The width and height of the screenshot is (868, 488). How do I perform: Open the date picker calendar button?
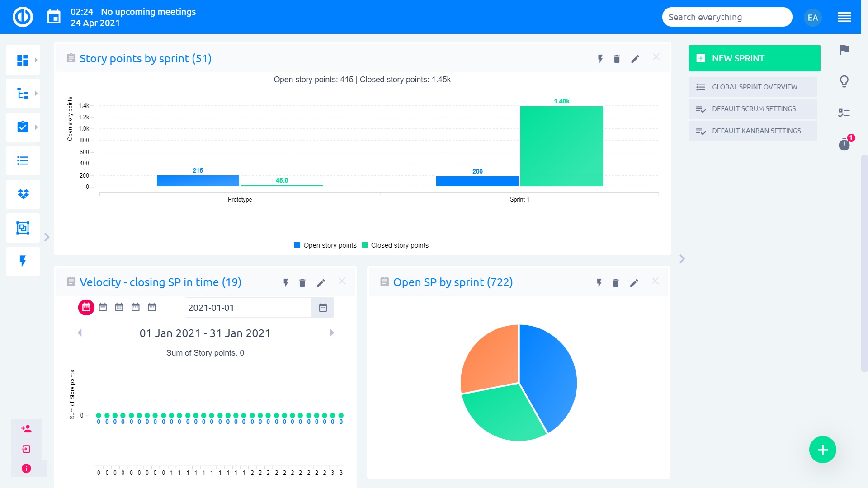pos(323,308)
